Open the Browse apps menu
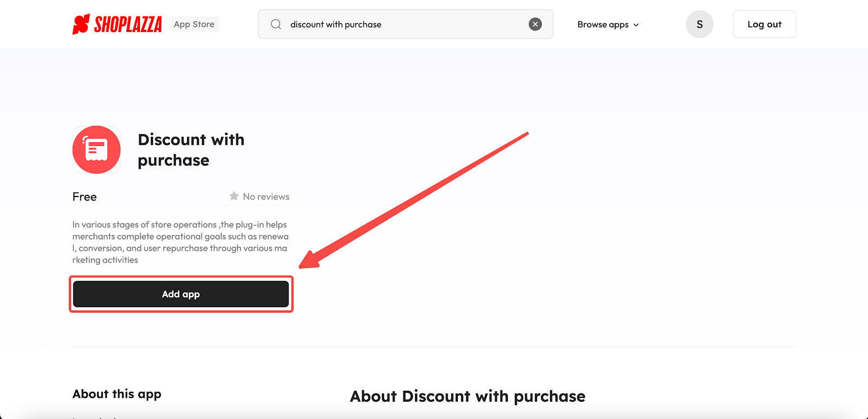The width and height of the screenshot is (868, 419). [608, 24]
